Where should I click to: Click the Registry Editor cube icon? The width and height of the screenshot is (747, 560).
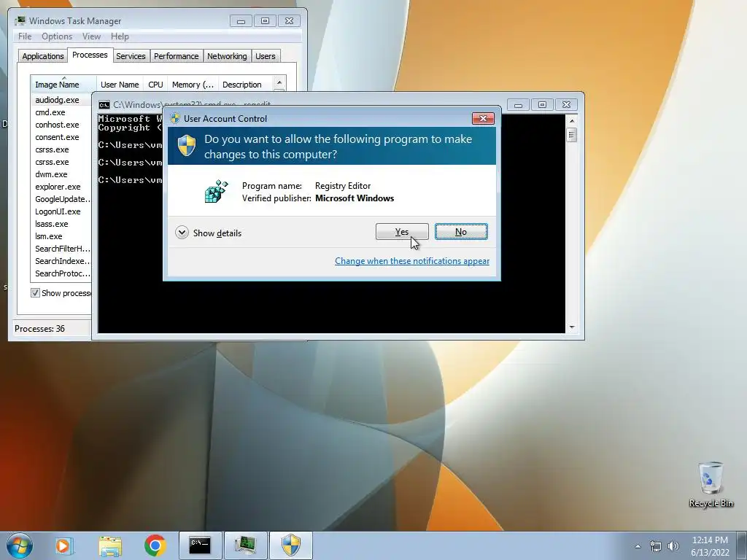[216, 192]
